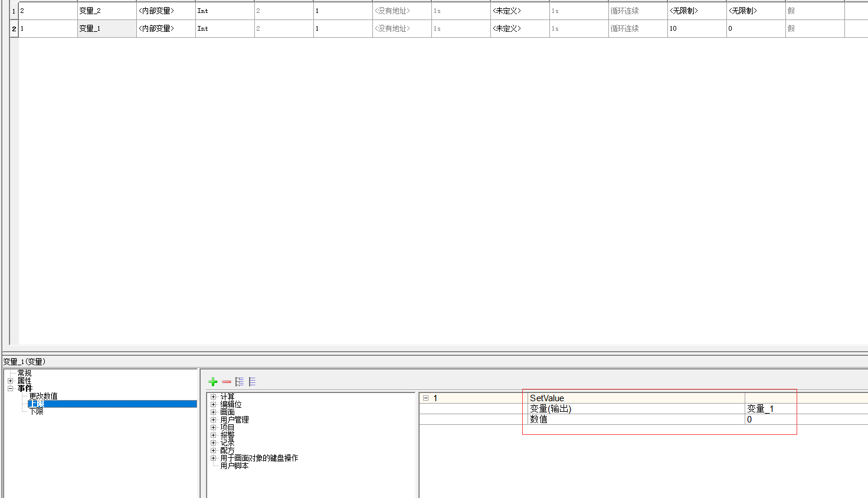Click <未定义> in the 变量_2 row
Screen dimensions: 868x498
click(x=520, y=11)
